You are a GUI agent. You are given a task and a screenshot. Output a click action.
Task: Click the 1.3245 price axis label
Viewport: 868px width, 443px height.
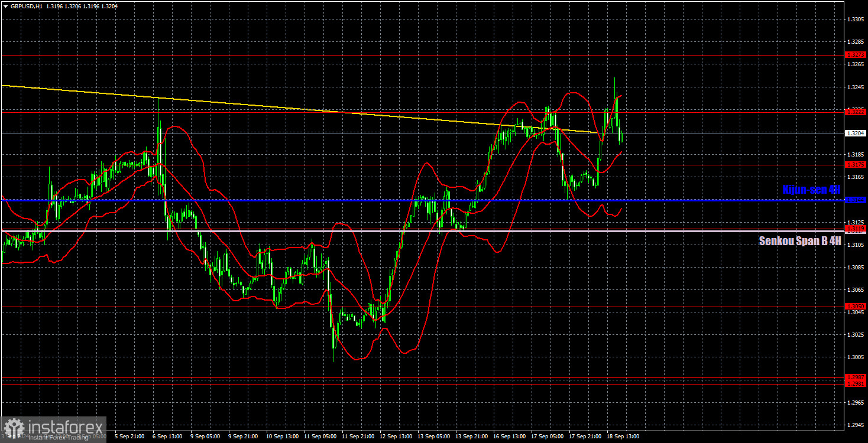click(856, 87)
